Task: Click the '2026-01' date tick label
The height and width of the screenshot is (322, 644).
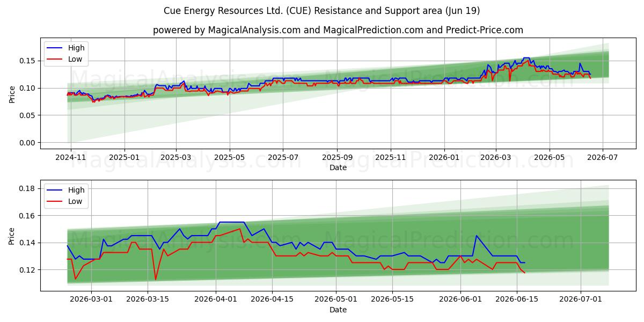Action: pos(445,157)
